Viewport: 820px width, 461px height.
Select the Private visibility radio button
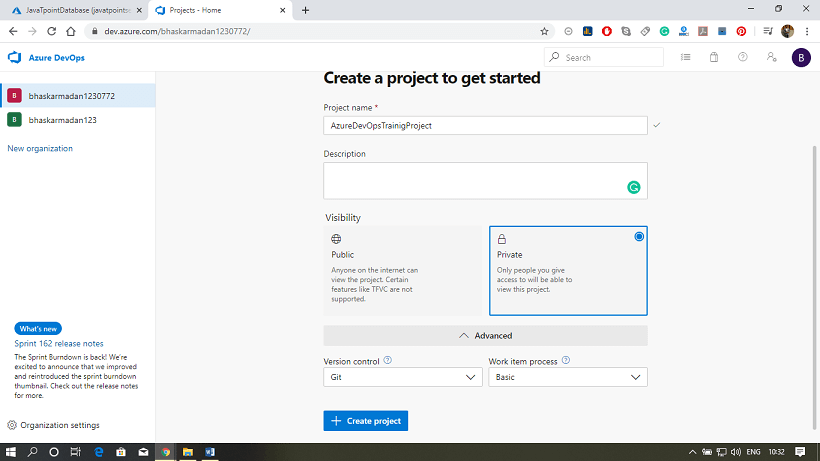[639, 237]
